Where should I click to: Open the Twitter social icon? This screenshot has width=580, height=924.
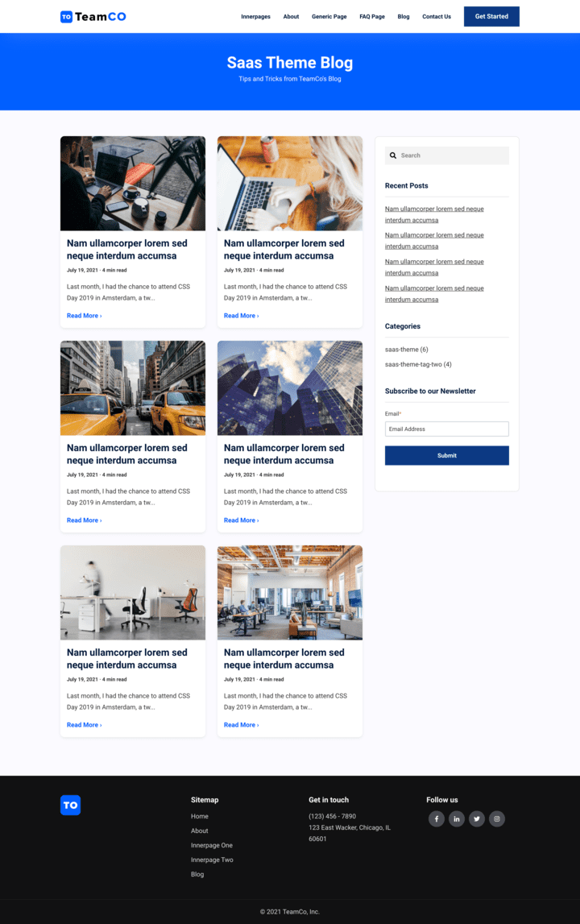click(477, 819)
